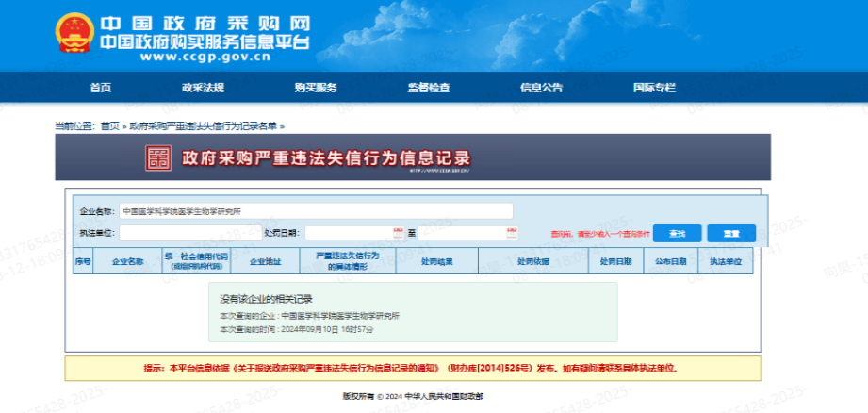
Task: Open the 信息公告 navigation item
Action: [x=541, y=88]
